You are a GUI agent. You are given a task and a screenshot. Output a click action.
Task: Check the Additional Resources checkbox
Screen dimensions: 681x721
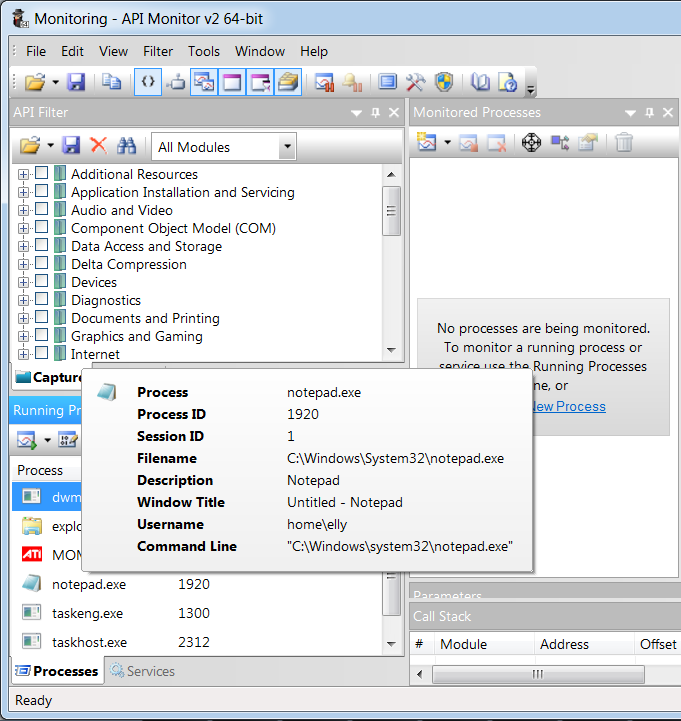point(42,174)
